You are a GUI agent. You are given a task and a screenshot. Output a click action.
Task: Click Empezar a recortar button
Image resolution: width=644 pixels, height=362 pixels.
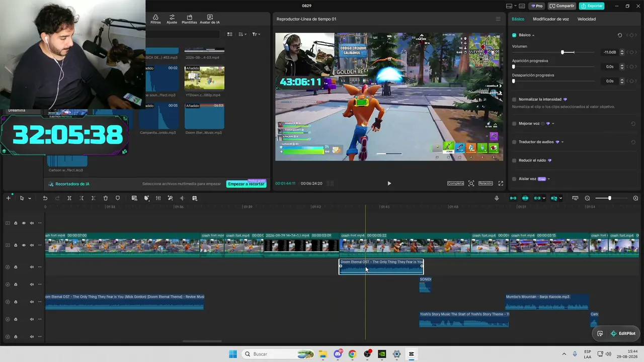(246, 184)
